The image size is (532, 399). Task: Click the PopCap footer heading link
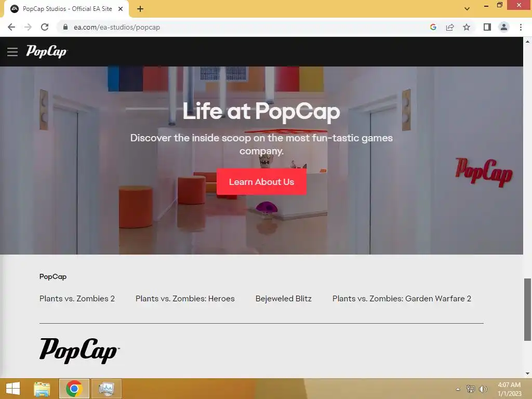pos(53,276)
